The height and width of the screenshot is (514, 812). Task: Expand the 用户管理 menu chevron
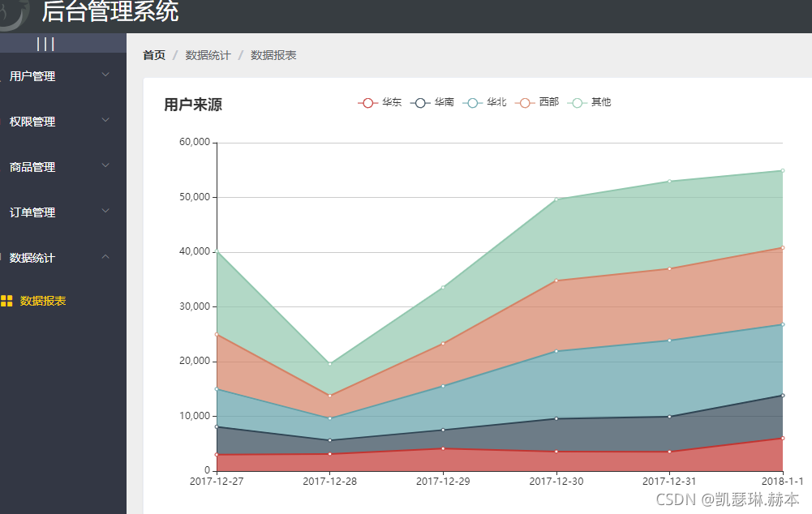pyautogui.click(x=105, y=75)
